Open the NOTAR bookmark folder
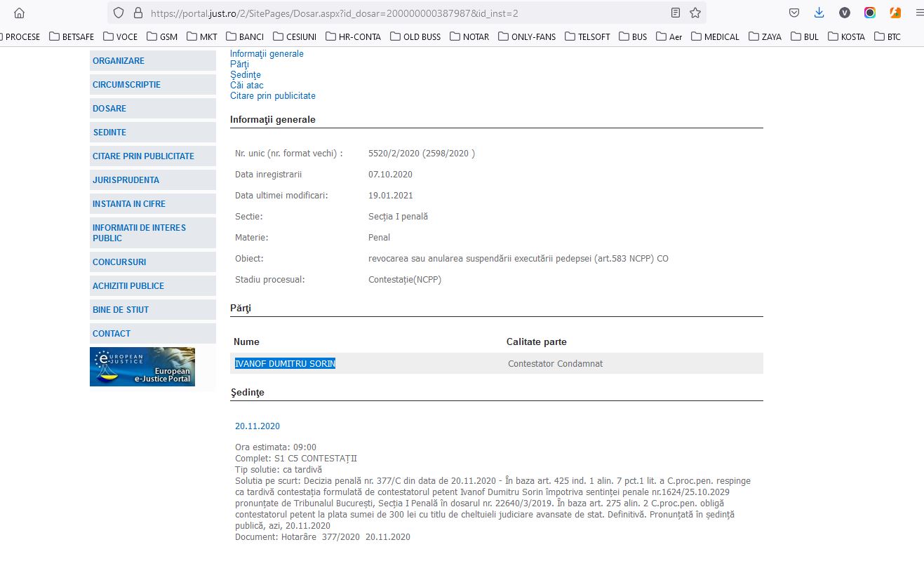Image resolution: width=924 pixels, height=561 pixels. coord(469,36)
